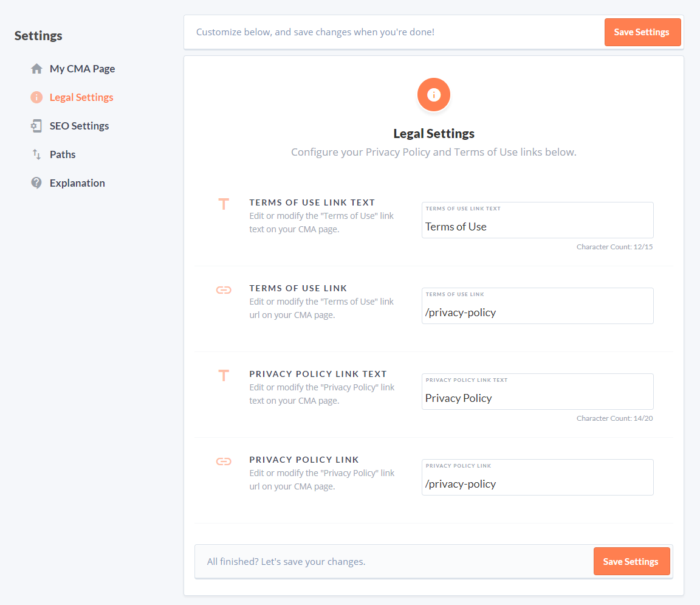Click the arrows icon beside Paths

click(x=36, y=154)
